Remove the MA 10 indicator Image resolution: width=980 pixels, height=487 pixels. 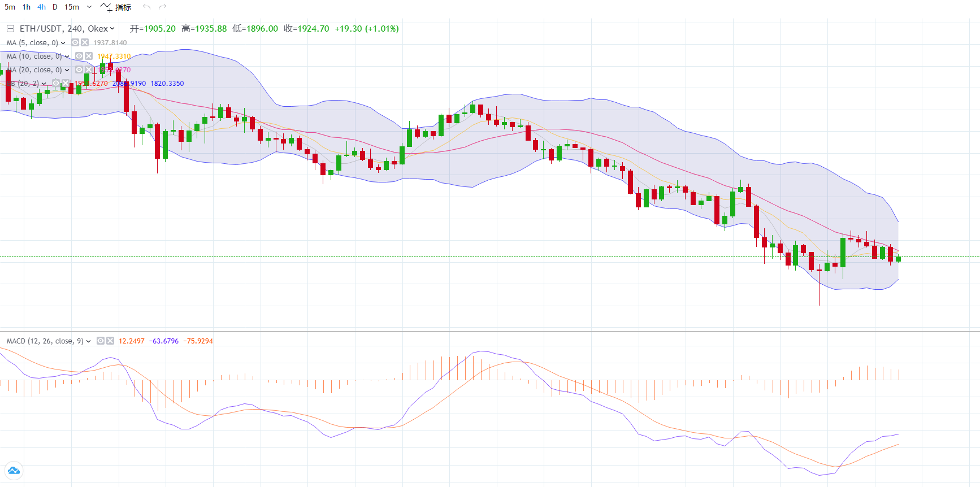tap(89, 56)
